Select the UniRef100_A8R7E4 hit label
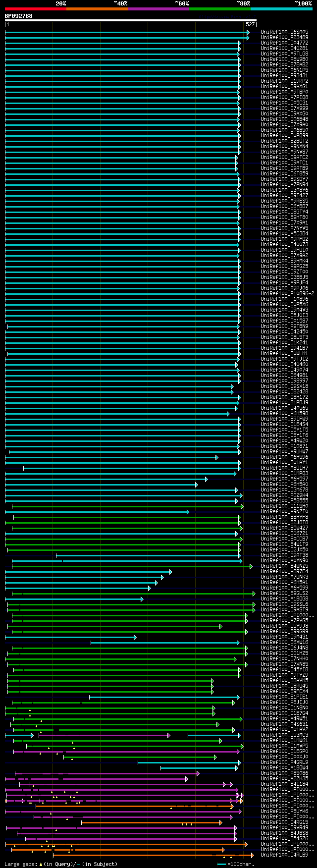317x868 pixels. [284, 572]
